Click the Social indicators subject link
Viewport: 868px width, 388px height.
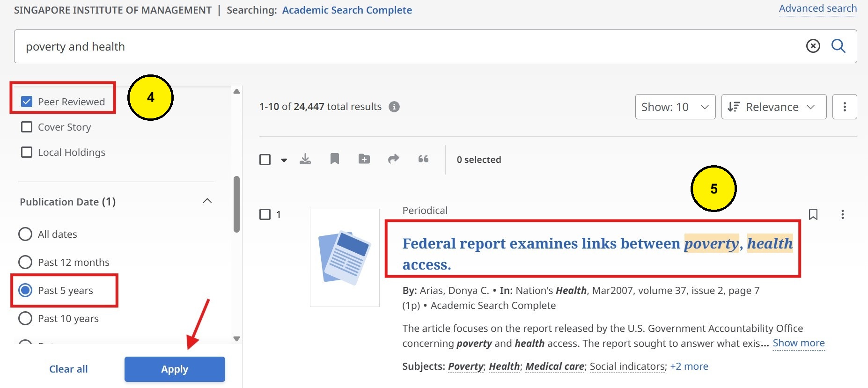pyautogui.click(x=627, y=366)
